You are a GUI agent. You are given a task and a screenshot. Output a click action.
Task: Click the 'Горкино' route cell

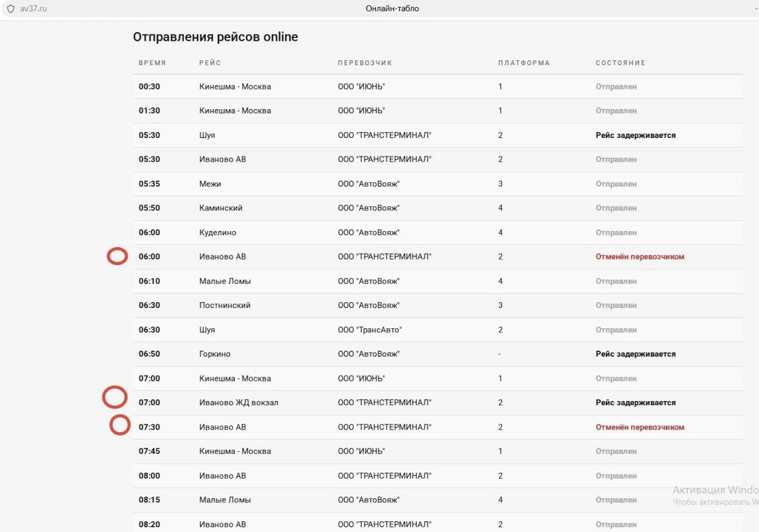click(215, 354)
